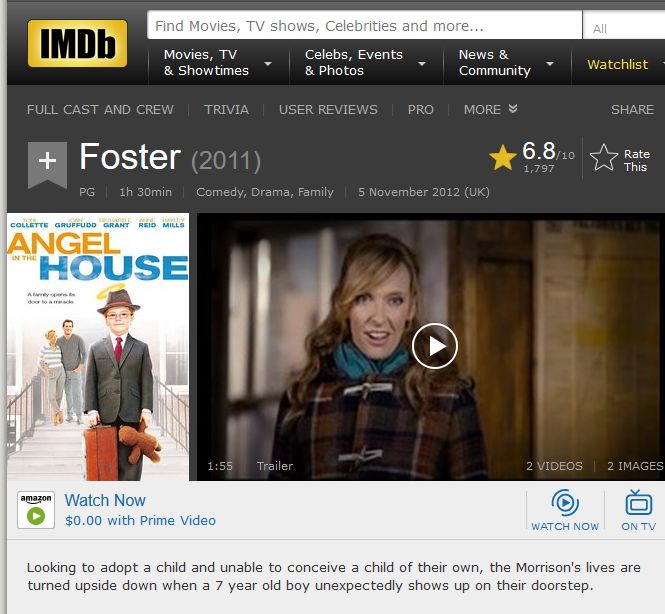Go to Full Cast and Crew
This screenshot has width=665, height=614.
tap(100, 109)
